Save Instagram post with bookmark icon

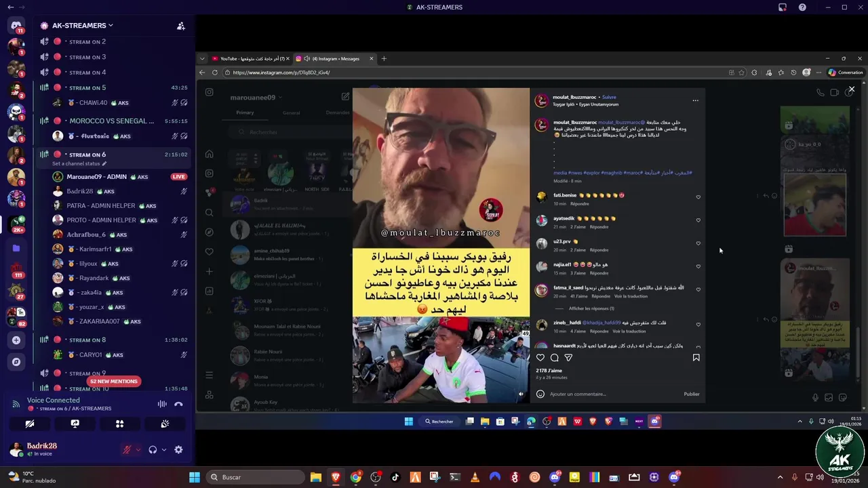696,357
